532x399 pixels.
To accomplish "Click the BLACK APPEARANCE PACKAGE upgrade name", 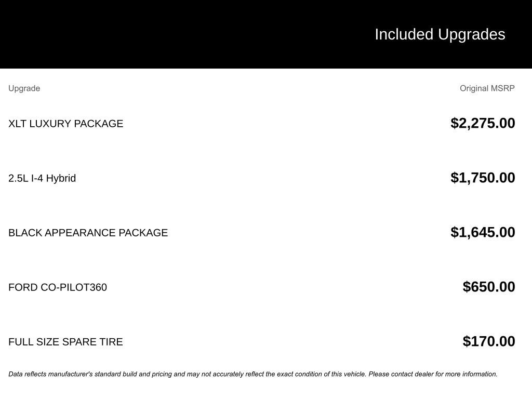I will (x=88, y=233).
